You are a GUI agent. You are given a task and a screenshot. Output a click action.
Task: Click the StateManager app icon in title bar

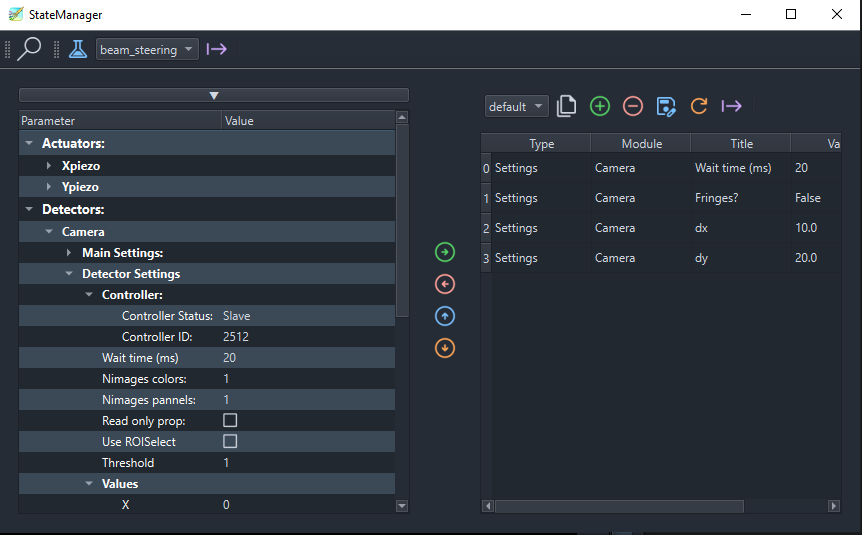16,14
